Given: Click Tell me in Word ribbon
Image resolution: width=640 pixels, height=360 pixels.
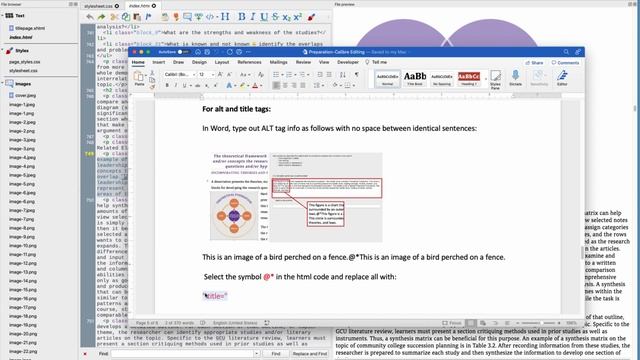Looking at the screenshot, I should 376,62.
